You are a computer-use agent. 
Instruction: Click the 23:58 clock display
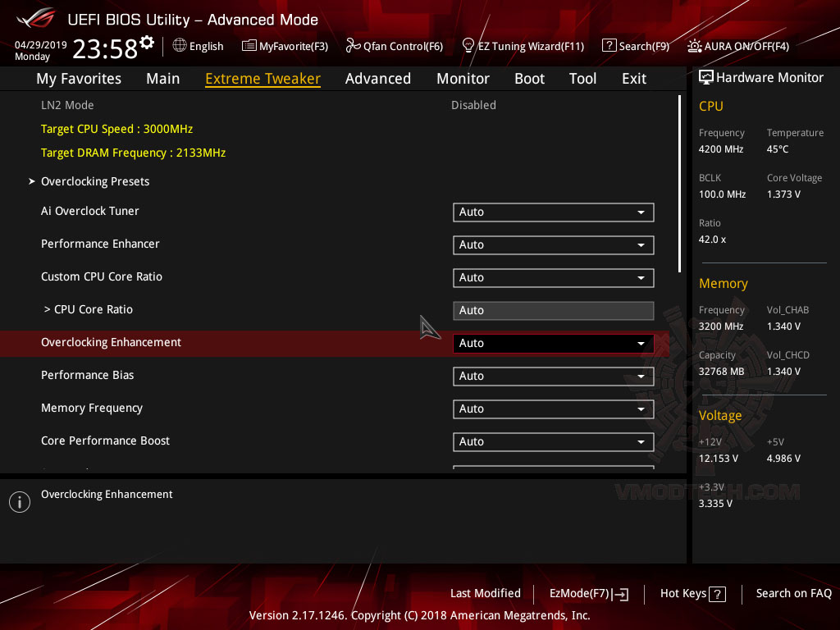[x=105, y=49]
